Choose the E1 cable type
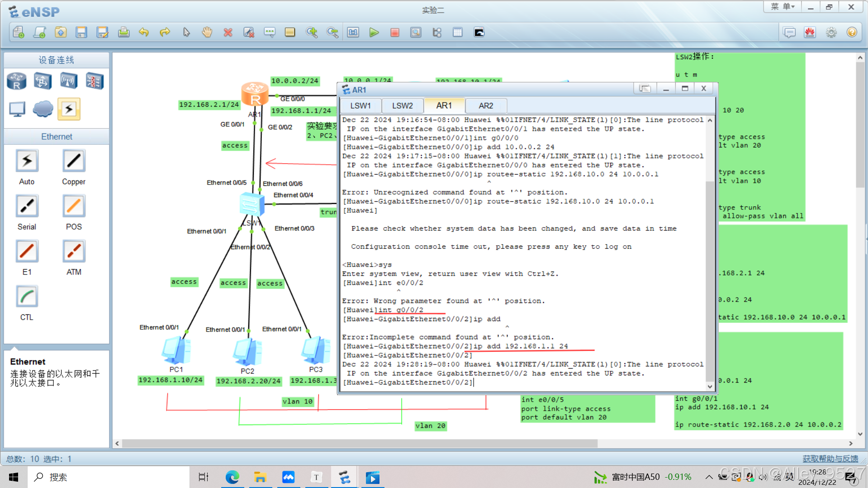The image size is (868, 488). tap(27, 251)
